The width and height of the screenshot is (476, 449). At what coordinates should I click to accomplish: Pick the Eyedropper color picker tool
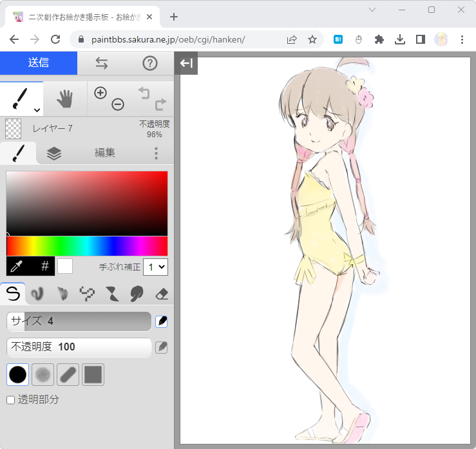(18, 266)
